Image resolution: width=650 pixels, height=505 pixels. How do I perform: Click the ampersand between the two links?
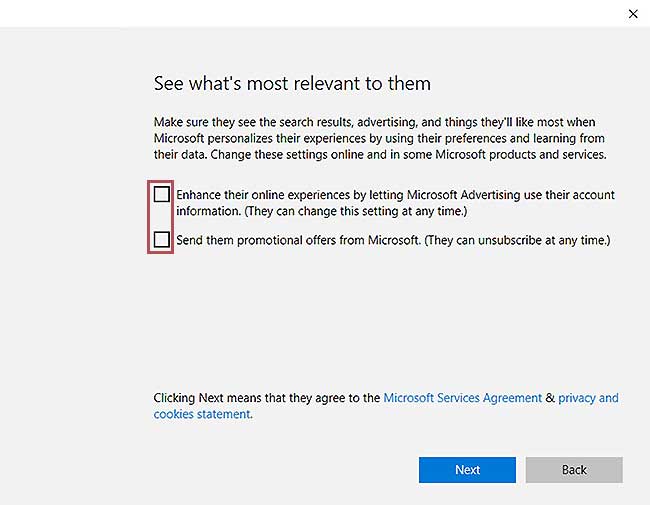pos(550,398)
